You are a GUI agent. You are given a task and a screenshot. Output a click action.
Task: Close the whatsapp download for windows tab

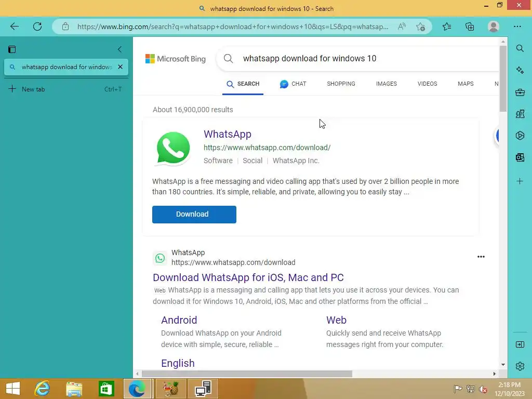pyautogui.click(x=120, y=67)
